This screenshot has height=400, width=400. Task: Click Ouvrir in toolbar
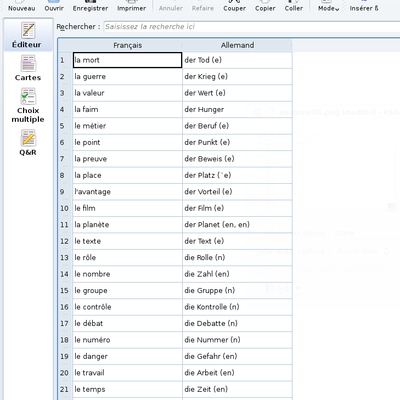point(54,6)
